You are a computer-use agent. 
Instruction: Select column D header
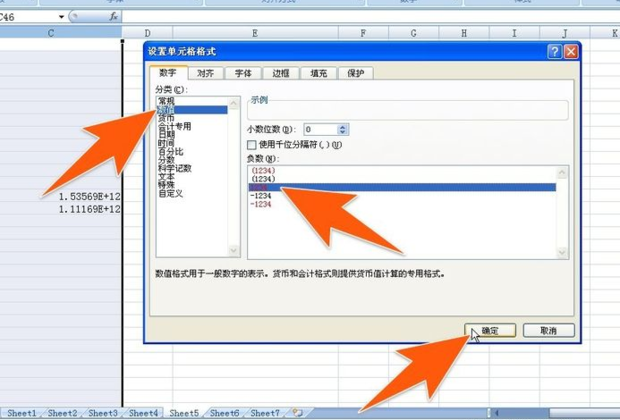tap(147, 33)
